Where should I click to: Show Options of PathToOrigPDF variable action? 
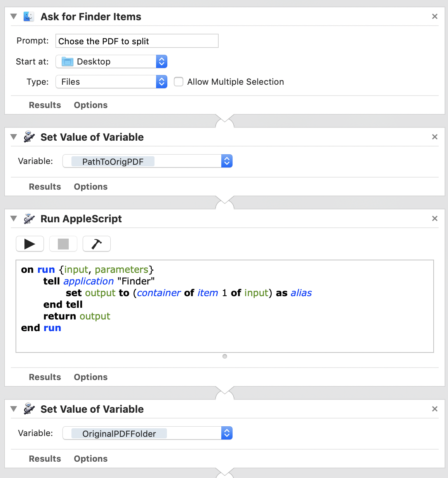91,187
